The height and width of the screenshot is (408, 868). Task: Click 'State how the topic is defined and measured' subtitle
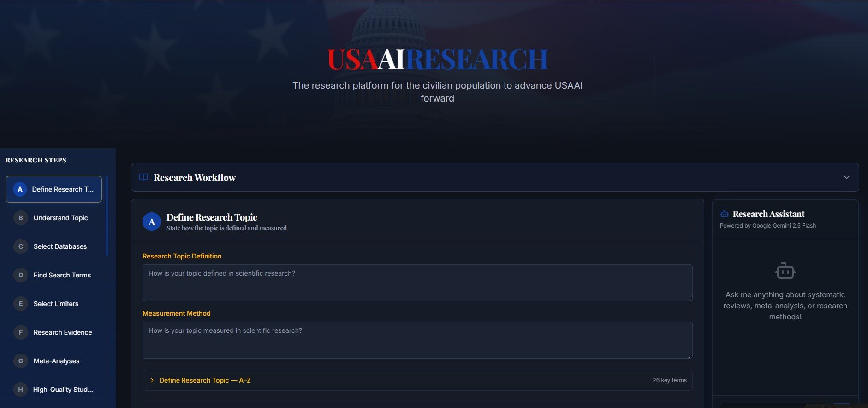pos(226,228)
